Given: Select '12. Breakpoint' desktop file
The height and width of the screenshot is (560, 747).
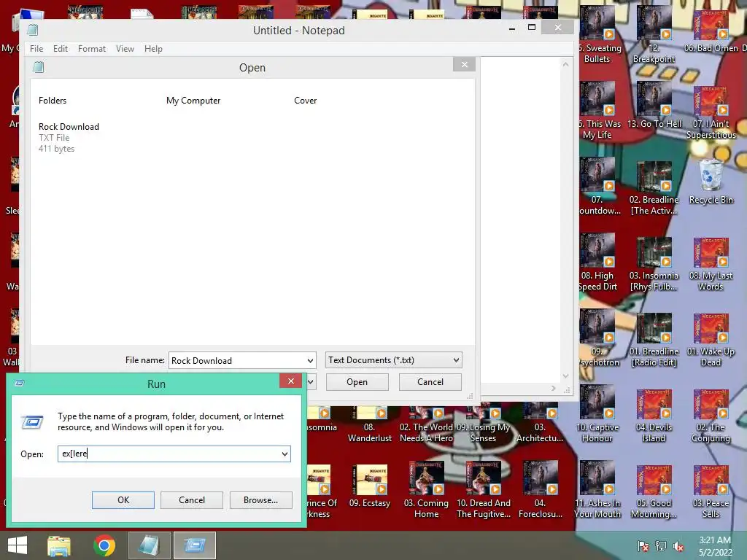Looking at the screenshot, I should pyautogui.click(x=654, y=34).
